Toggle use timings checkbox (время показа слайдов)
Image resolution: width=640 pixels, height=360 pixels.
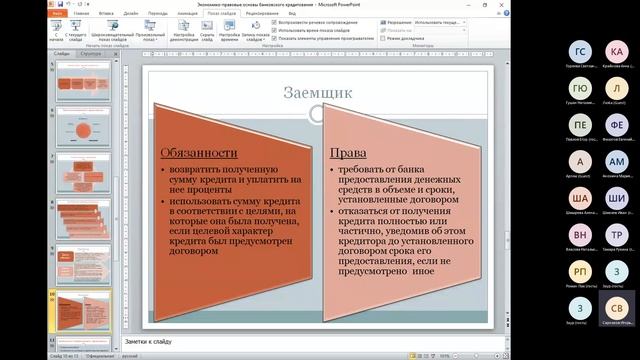[x=274, y=30]
